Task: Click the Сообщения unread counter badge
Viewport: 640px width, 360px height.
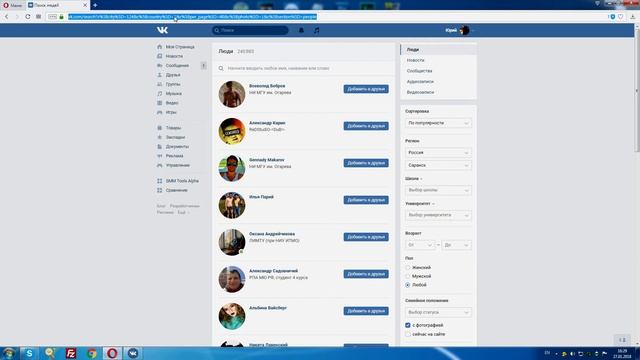Action: tap(203, 66)
